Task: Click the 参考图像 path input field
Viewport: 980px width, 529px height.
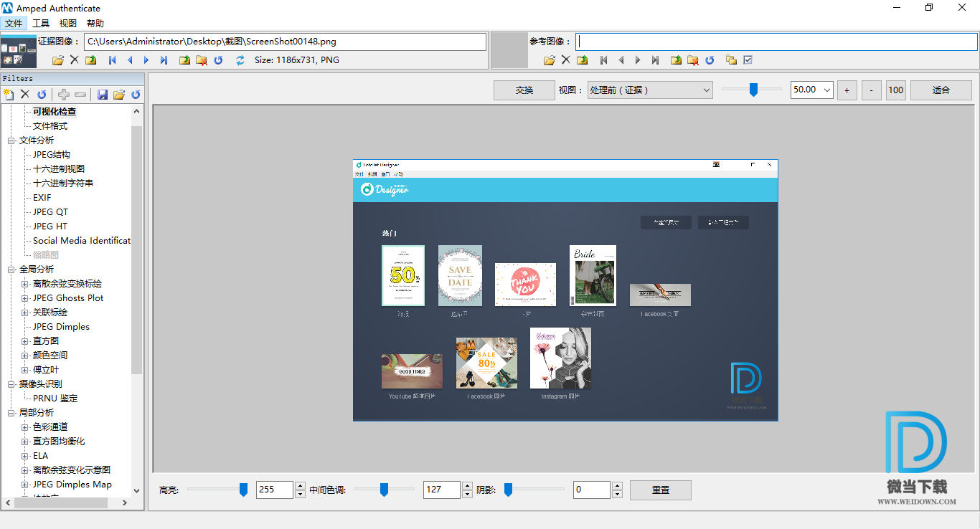Action: coord(776,42)
